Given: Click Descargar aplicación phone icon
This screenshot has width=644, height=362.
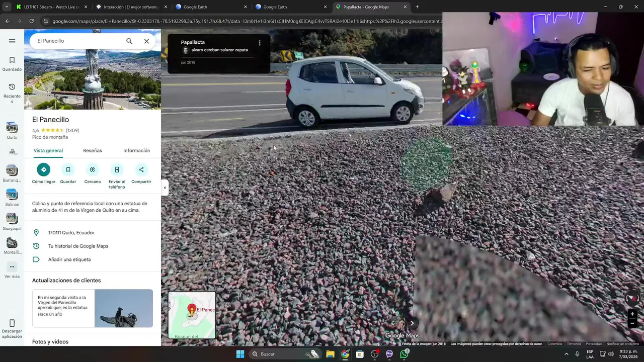Looking at the screenshot, I should [12, 328].
